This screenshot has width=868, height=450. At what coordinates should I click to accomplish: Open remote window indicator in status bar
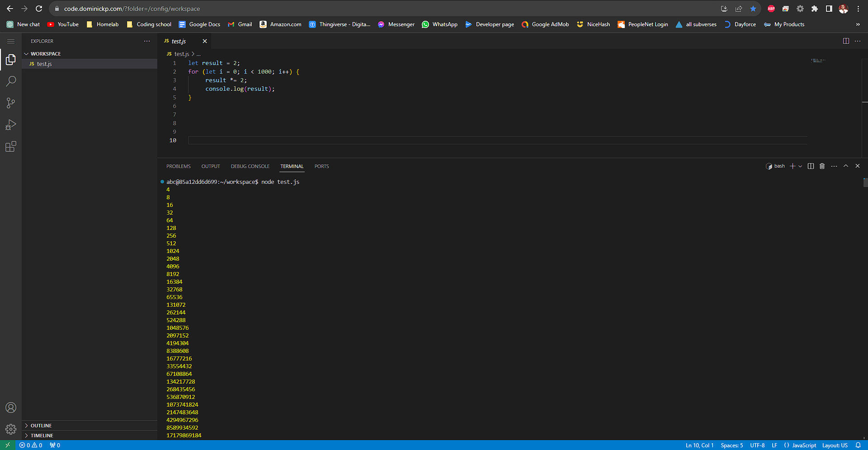click(x=8, y=445)
